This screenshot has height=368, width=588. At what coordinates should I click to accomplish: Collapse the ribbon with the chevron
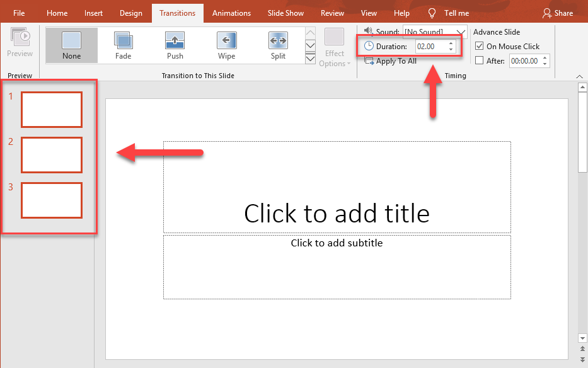(x=579, y=76)
